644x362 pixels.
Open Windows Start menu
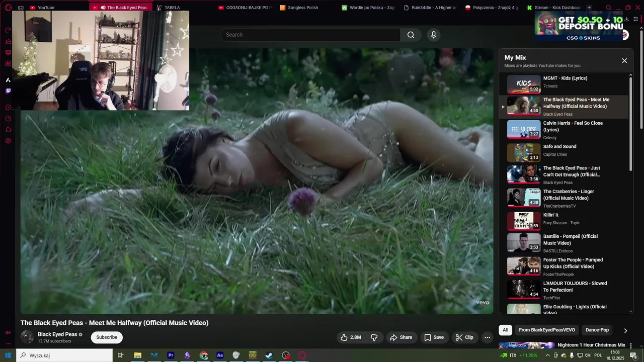click(x=8, y=355)
